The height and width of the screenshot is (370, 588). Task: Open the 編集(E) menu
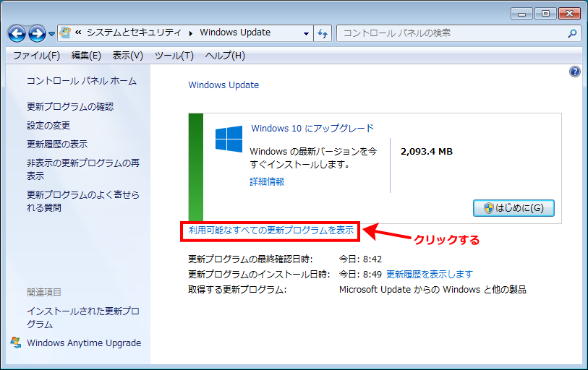[x=86, y=56]
